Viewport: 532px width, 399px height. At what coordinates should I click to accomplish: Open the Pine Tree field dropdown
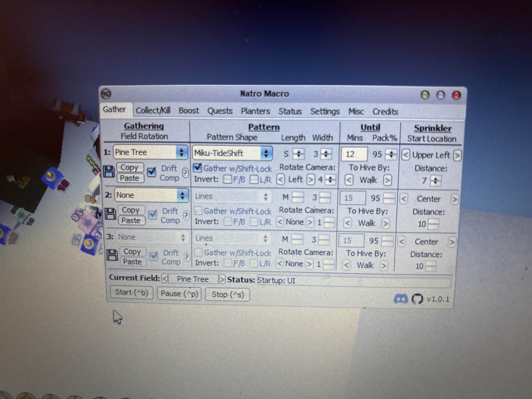click(x=151, y=152)
